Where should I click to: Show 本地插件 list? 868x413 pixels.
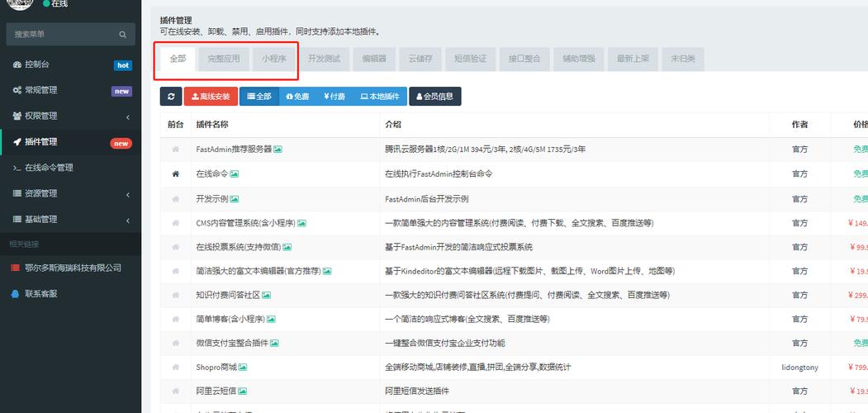(380, 97)
